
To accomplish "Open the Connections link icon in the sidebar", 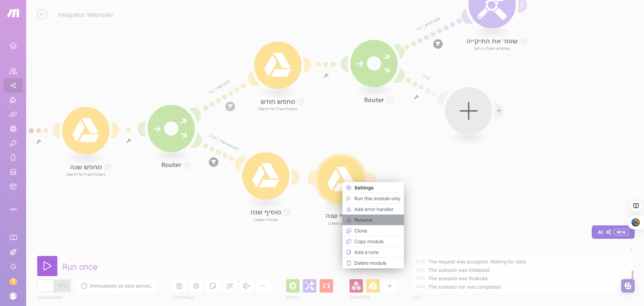I will [x=13, y=114].
